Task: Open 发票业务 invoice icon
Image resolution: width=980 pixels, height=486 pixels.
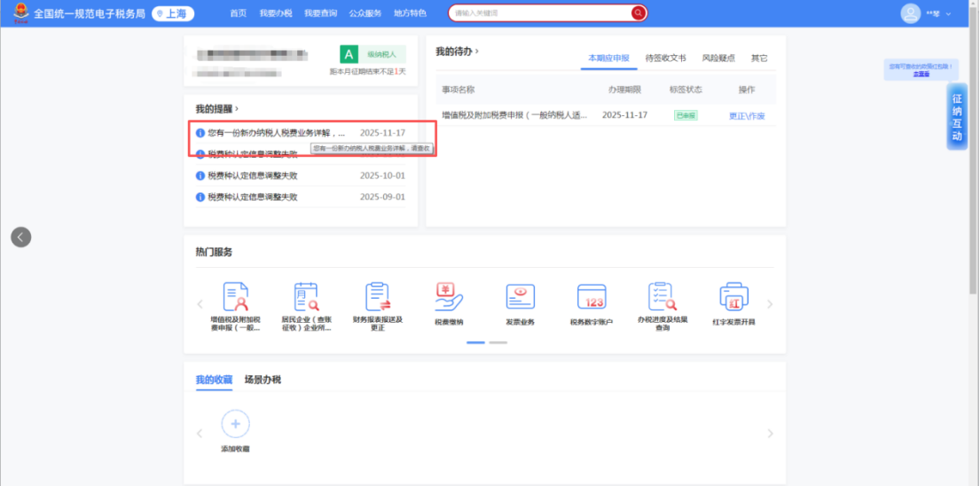Action: [x=520, y=297]
